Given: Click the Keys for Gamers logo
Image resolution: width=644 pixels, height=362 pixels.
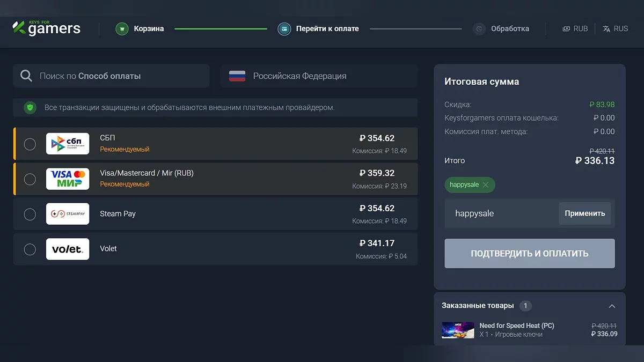Looking at the screenshot, I should tap(47, 28).
